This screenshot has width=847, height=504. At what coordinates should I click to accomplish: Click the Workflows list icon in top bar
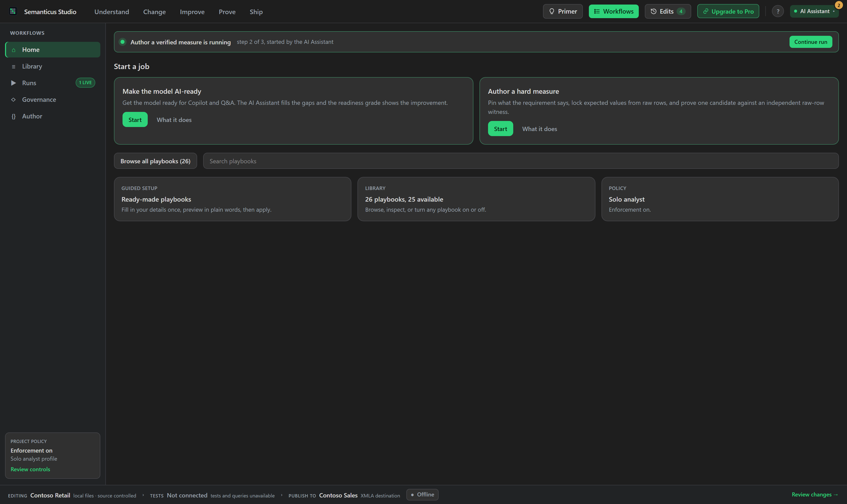[597, 12]
